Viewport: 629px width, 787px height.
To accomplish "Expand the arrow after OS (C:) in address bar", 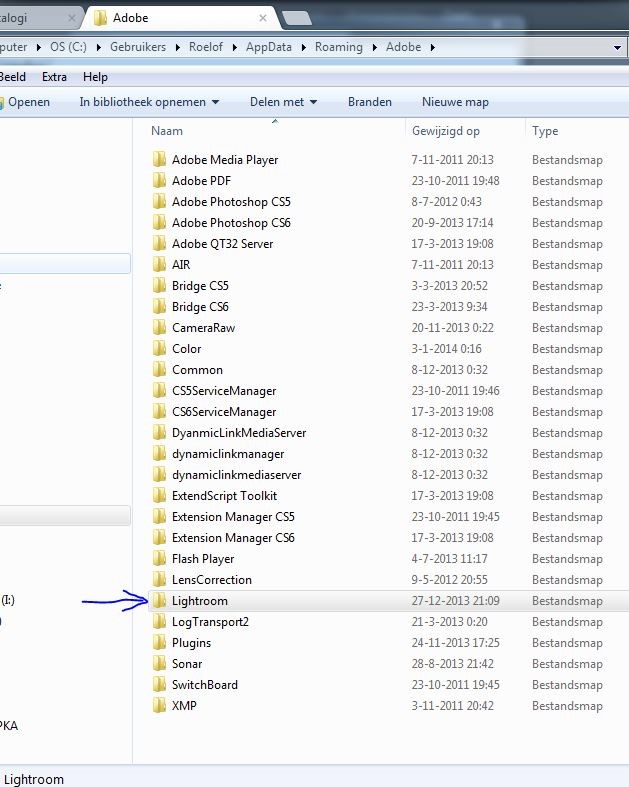I will click(x=98, y=47).
